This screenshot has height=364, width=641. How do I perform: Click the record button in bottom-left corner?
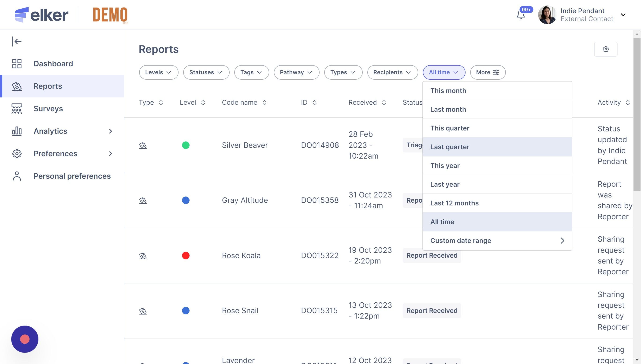pyautogui.click(x=25, y=339)
